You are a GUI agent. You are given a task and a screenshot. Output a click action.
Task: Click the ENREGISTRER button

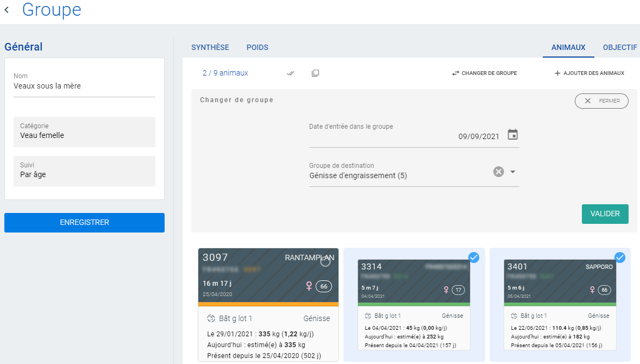tap(85, 222)
